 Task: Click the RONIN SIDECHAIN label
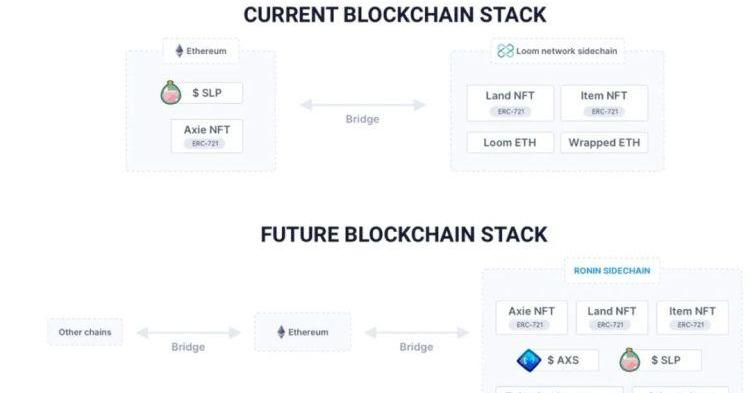(612, 271)
